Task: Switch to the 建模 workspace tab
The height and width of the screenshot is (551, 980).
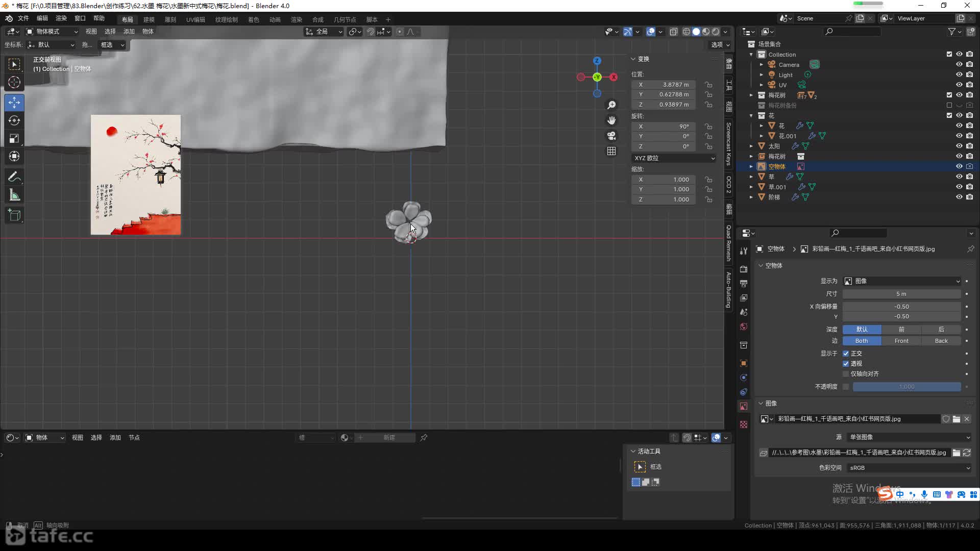Action: click(149, 19)
